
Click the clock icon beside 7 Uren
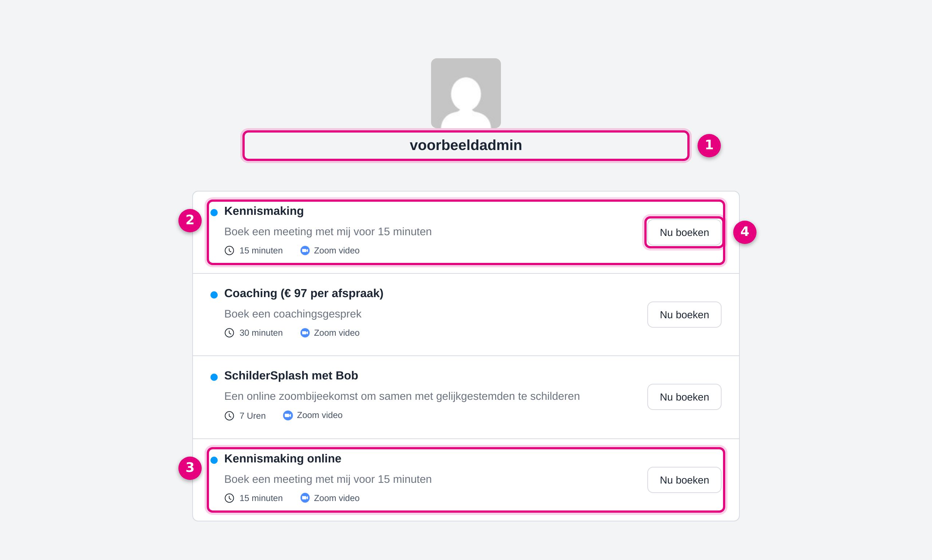(229, 416)
